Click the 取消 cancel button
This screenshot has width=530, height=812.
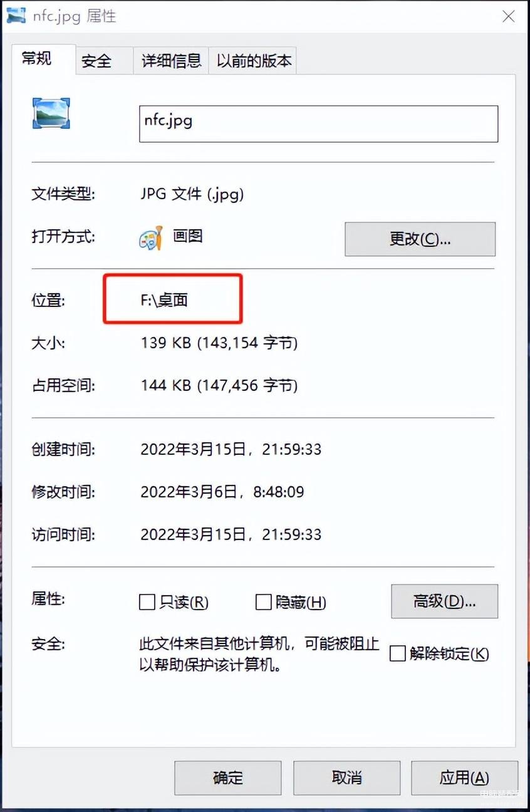pyautogui.click(x=346, y=778)
